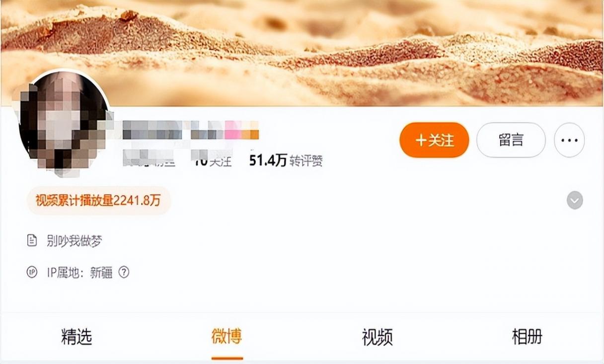The image size is (604, 364).
Task: Go to the 相册 tab
Action: tap(527, 337)
